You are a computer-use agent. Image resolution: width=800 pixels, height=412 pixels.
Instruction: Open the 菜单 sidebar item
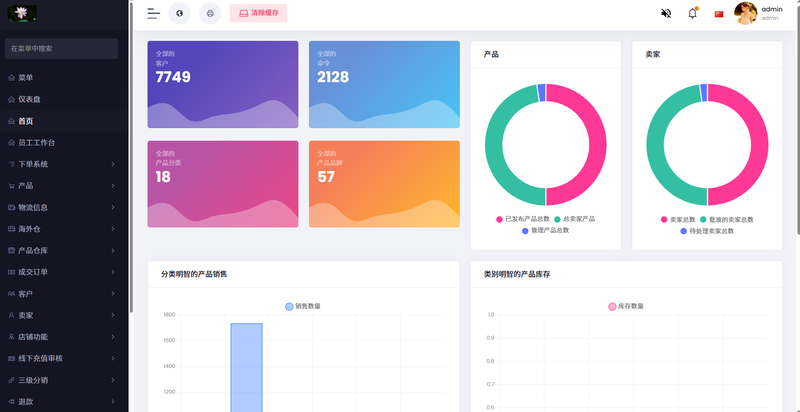64,78
